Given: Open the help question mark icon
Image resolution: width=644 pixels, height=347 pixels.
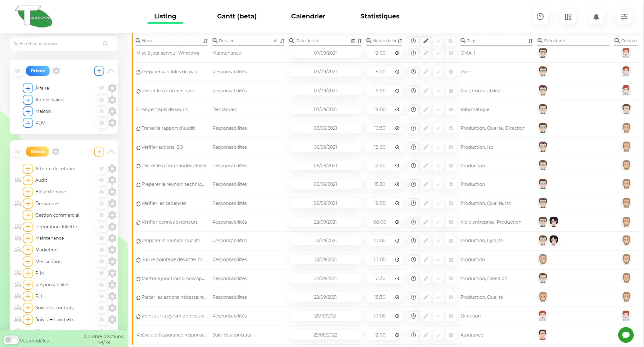Looking at the screenshot, I should coord(540,17).
